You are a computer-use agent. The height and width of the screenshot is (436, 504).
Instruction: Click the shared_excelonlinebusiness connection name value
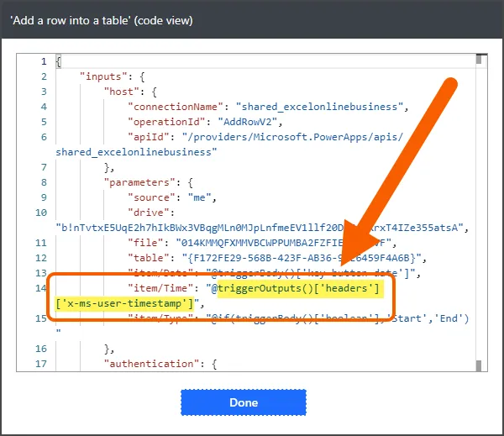click(319, 107)
